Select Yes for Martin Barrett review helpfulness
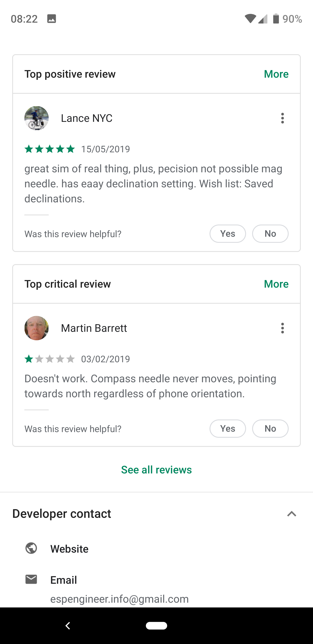313x644 pixels. coord(228,429)
